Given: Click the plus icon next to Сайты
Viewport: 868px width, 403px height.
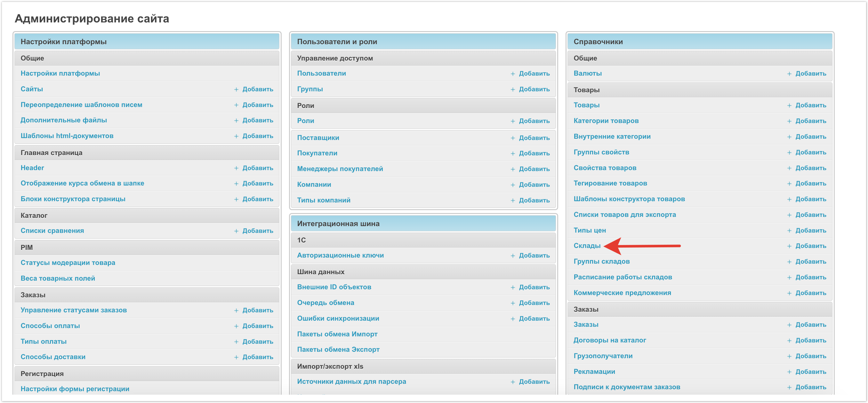Looking at the screenshot, I should pyautogui.click(x=236, y=89).
